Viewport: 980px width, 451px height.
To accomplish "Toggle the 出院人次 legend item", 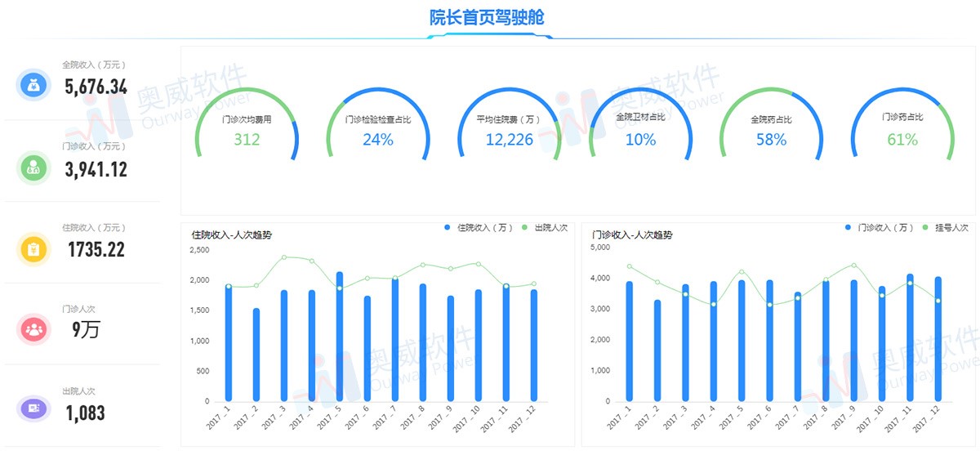I will (544, 227).
